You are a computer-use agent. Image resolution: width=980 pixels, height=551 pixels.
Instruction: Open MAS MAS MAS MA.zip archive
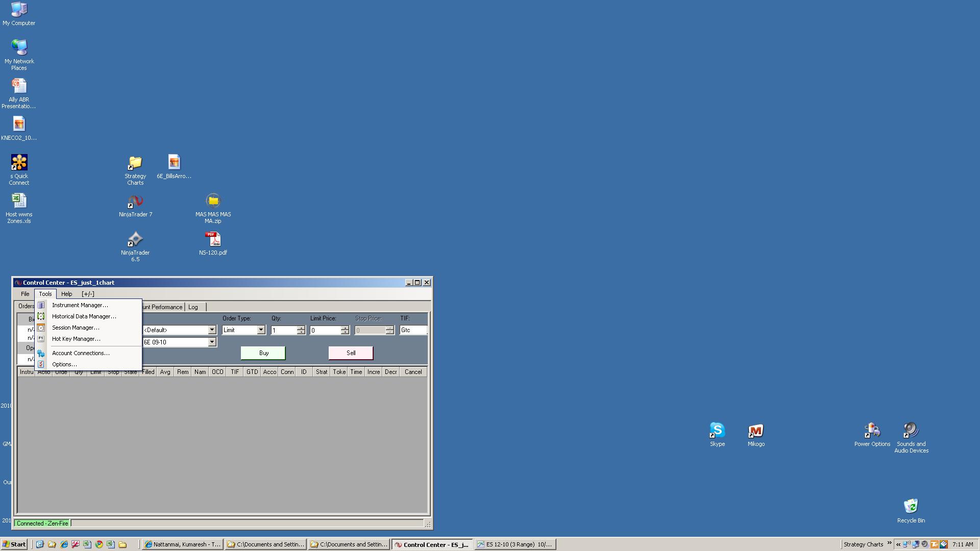[213, 202]
